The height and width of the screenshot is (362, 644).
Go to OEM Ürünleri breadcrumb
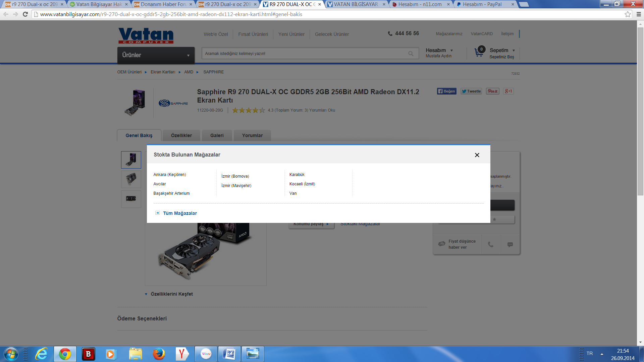129,72
